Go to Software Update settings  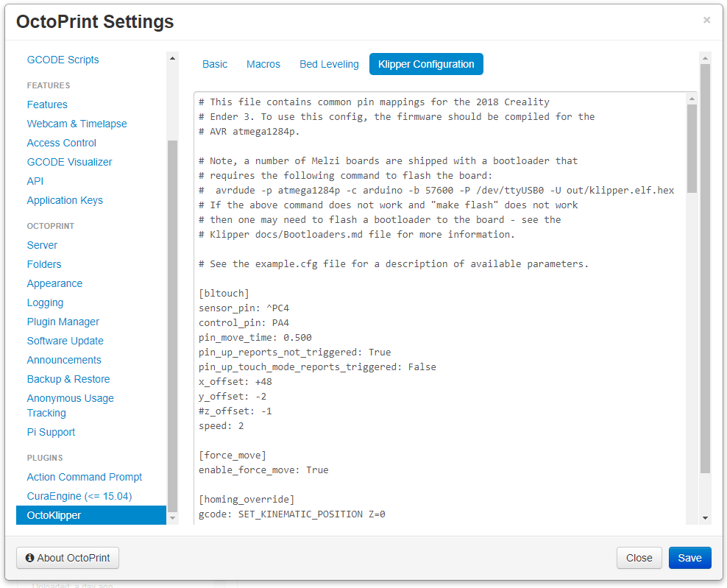(65, 341)
